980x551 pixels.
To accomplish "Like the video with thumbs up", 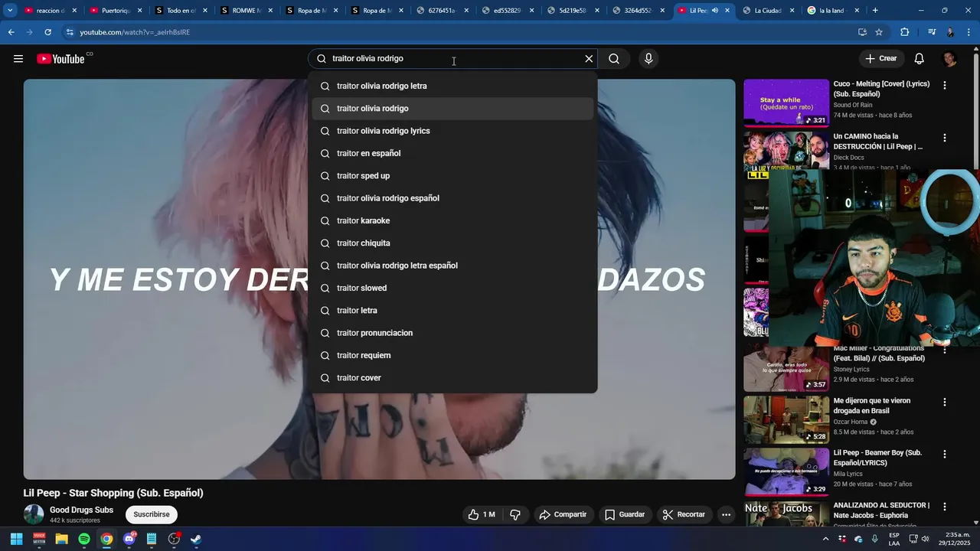I will coord(482,514).
